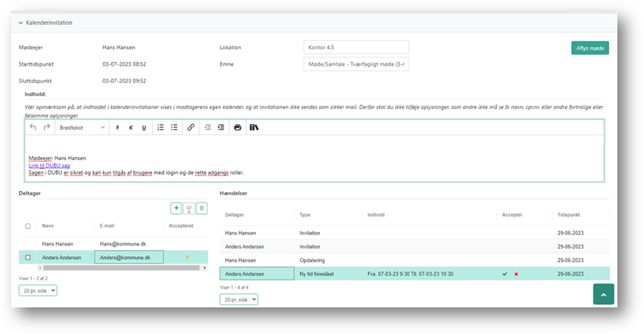The width and height of the screenshot is (644, 334).
Task: Open the Hændelser 20 pr. side dropdown
Action: tap(238, 299)
